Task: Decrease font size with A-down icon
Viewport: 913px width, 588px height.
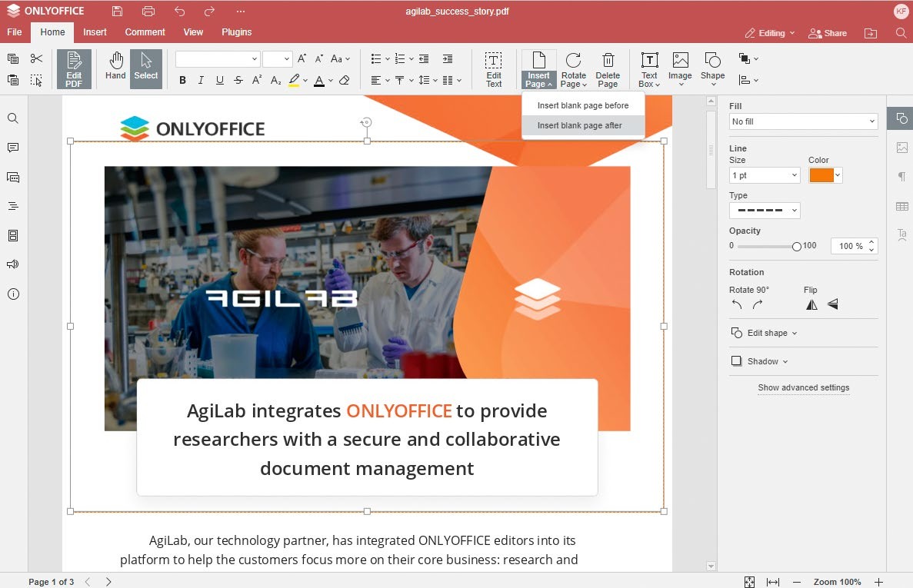Action: pos(319,58)
